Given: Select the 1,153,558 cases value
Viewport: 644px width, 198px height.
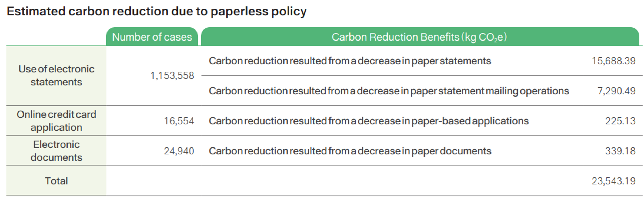Looking at the screenshot, I should [172, 76].
